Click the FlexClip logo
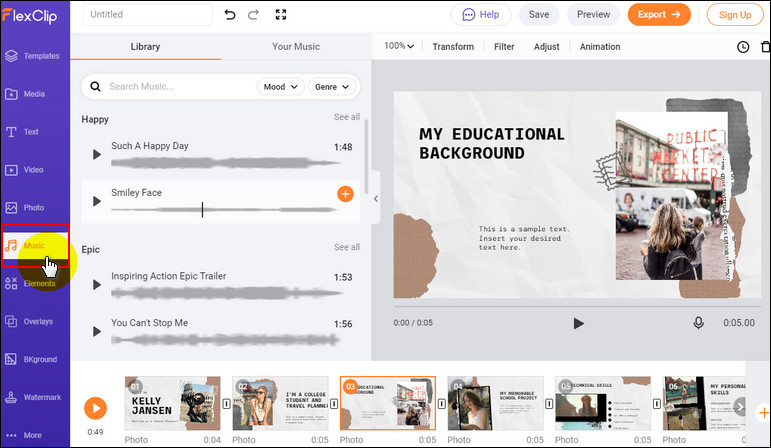The width and height of the screenshot is (771, 448). (30, 16)
